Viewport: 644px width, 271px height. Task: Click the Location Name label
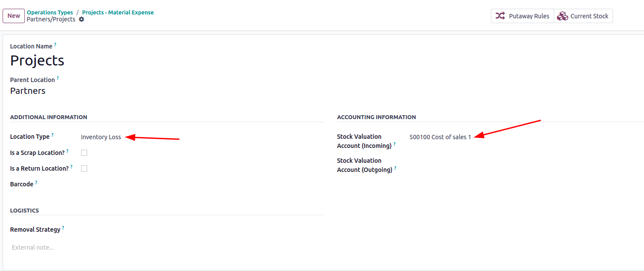pos(31,46)
